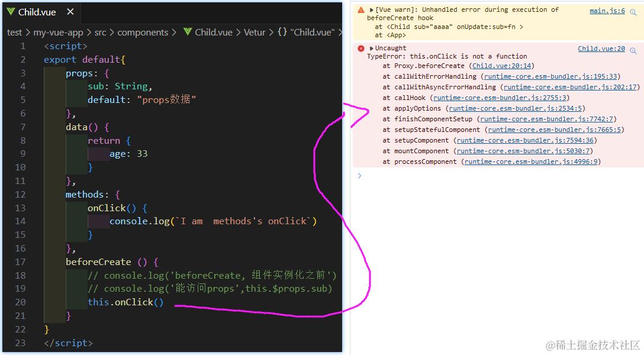
Task: Click the opening '<script>' tag on line 1
Action: pyautogui.click(x=65, y=46)
